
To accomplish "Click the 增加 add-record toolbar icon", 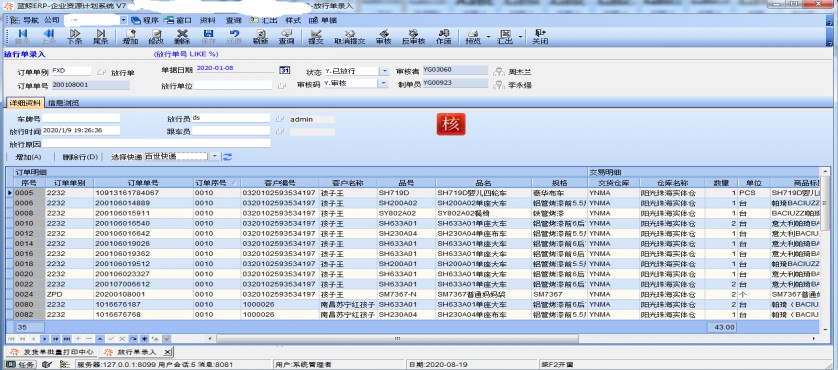I will pyautogui.click(x=130, y=36).
